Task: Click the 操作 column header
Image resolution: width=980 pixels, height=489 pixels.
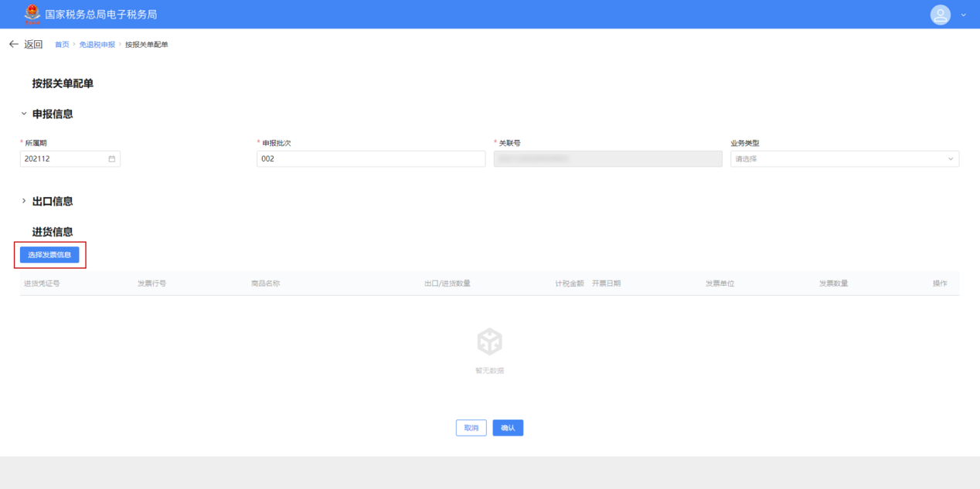Action: point(939,284)
